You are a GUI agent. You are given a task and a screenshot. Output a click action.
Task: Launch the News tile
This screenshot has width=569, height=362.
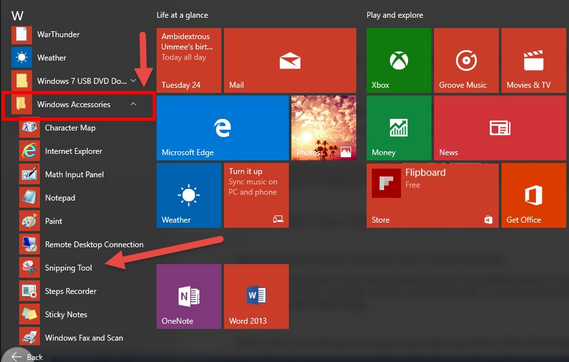(x=500, y=128)
